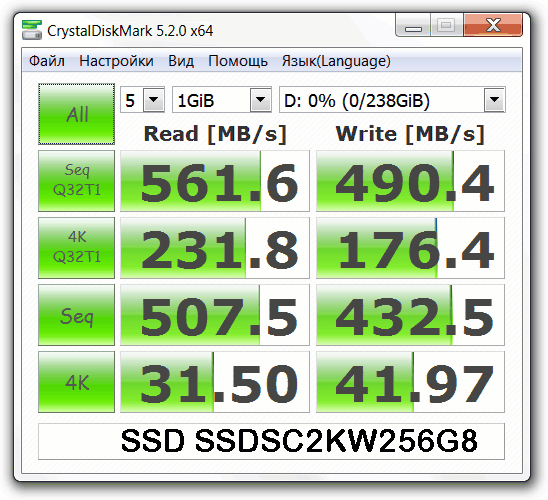Click the 4K write result 41.97
This screenshot has width=548, height=500.
[410, 382]
